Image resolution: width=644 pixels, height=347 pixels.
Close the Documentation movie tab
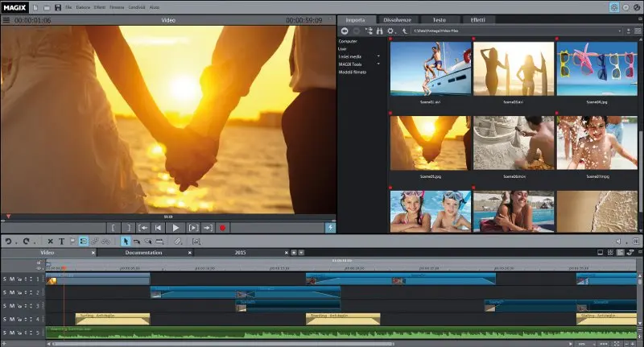tap(190, 253)
